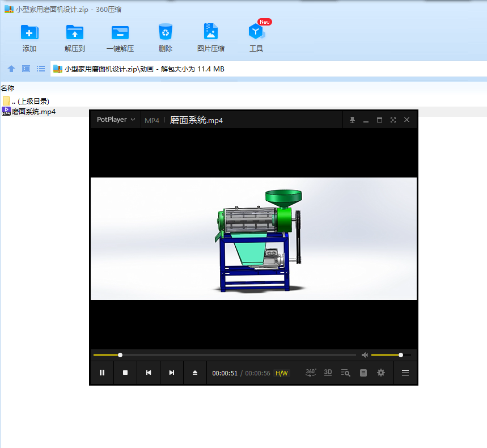Pause the video playback
The image size is (487, 448).
pos(102,373)
